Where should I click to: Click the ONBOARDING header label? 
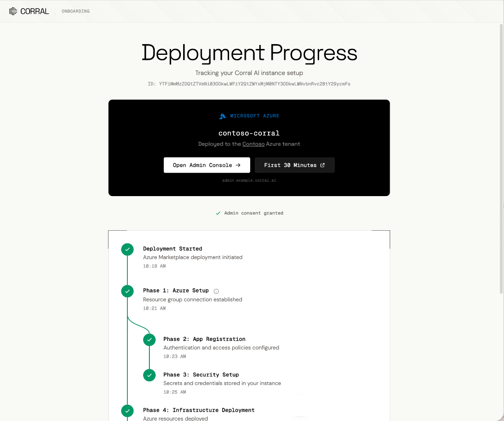click(76, 11)
